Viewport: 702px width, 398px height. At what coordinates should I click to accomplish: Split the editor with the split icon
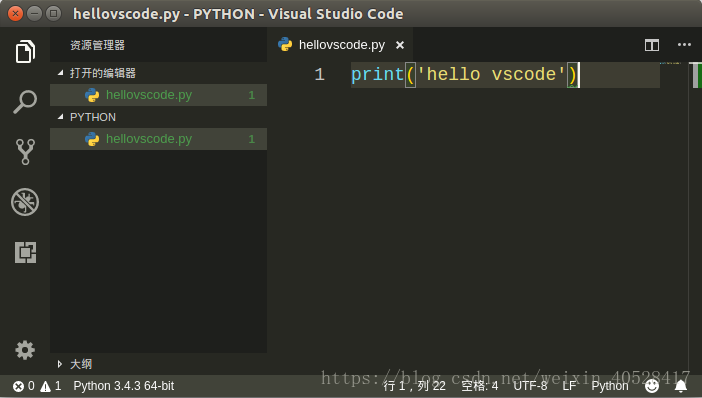[x=652, y=45]
